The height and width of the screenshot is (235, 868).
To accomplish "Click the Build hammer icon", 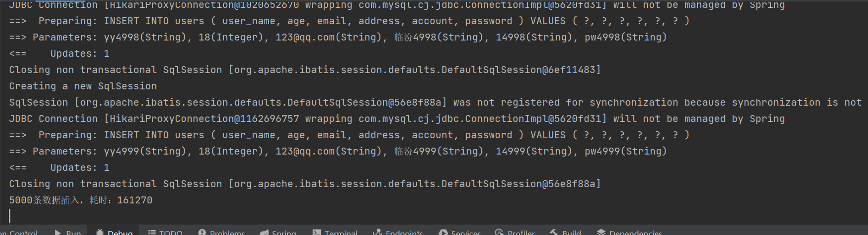I will pos(554,232).
